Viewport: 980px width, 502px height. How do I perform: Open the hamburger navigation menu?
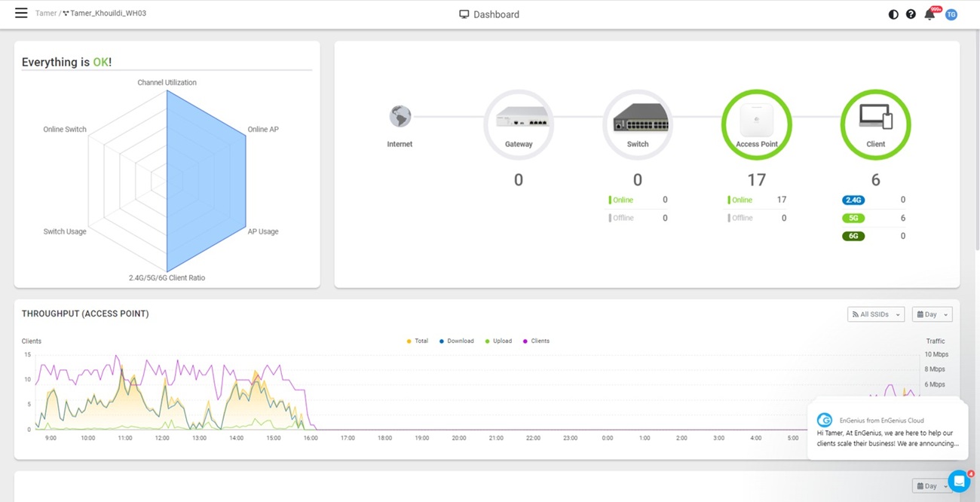pos(21,14)
